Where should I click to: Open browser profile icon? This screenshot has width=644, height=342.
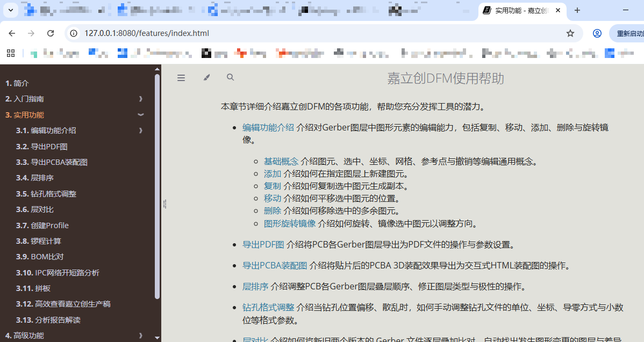coord(597,33)
